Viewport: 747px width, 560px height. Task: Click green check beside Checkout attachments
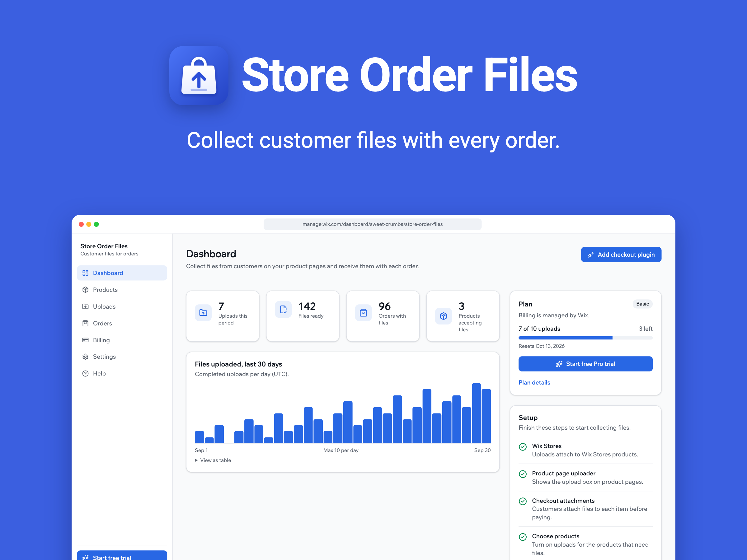tap(523, 501)
